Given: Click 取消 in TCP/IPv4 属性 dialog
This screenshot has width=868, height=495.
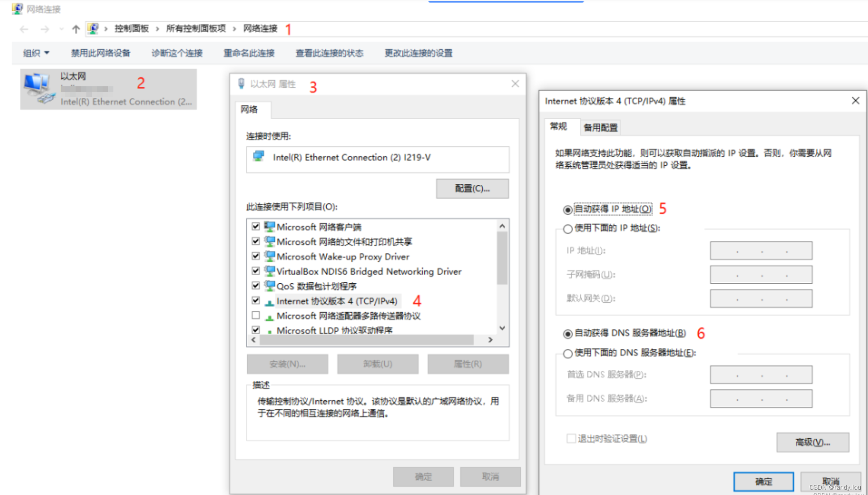Looking at the screenshot, I should (831, 482).
